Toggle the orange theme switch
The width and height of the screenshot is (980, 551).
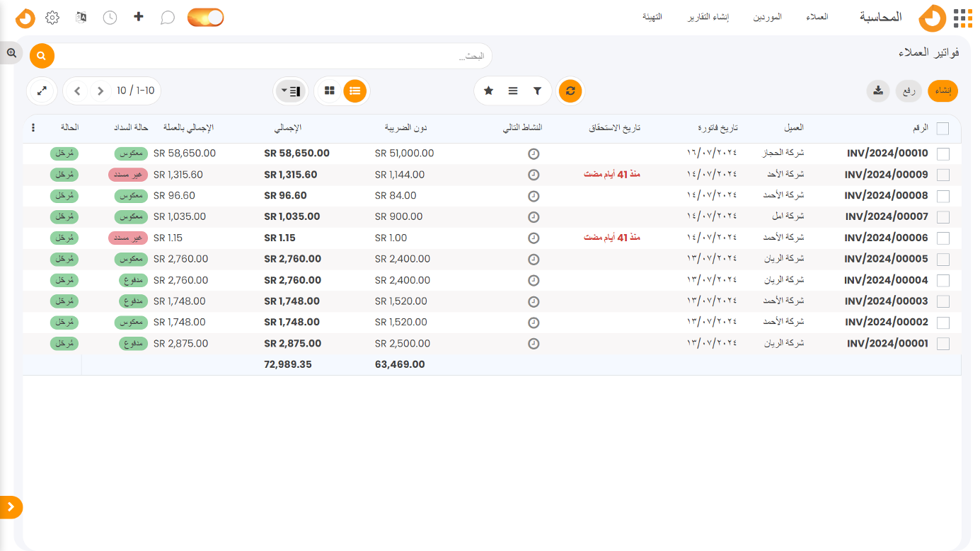click(206, 18)
